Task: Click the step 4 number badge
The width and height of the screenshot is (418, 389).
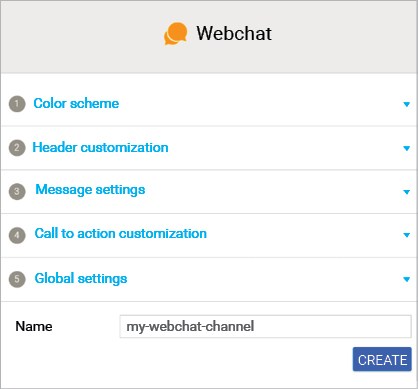Action: 17,235
